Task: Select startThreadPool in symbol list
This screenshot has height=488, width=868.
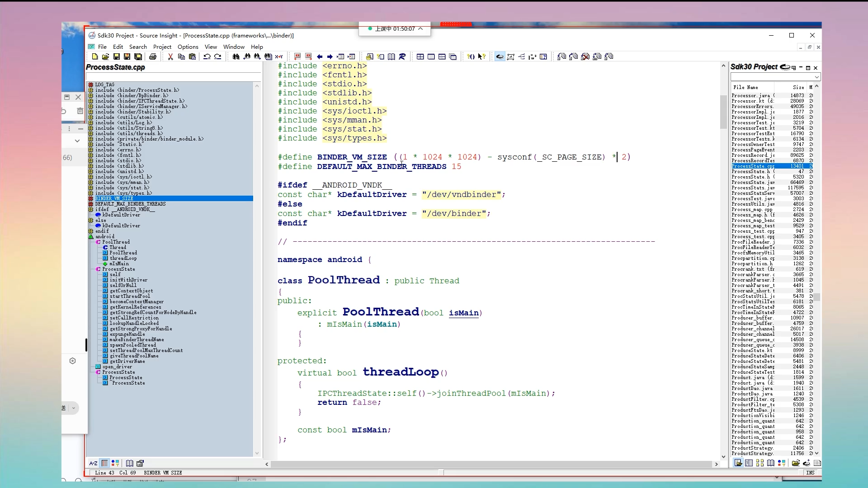Action: coord(130,296)
